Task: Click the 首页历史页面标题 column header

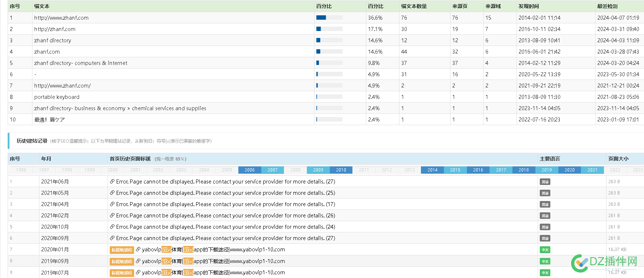Action: [x=130, y=159]
